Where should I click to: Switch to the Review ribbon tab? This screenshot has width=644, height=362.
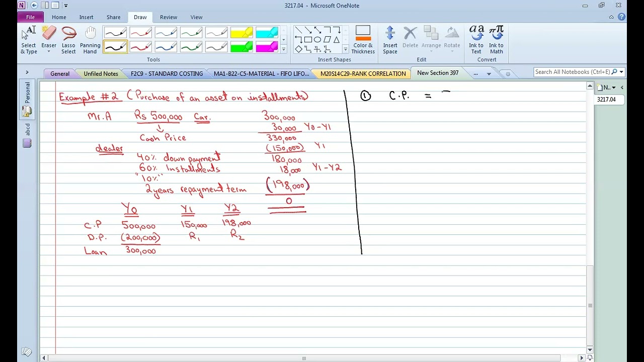[169, 17]
